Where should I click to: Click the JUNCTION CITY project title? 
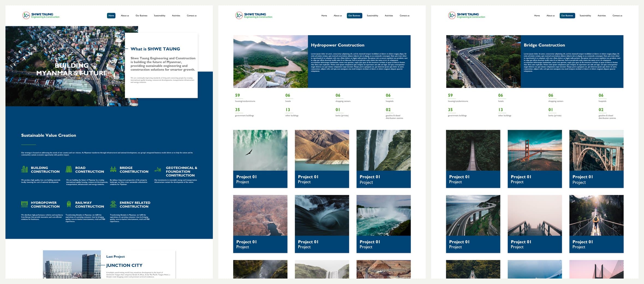(124, 265)
